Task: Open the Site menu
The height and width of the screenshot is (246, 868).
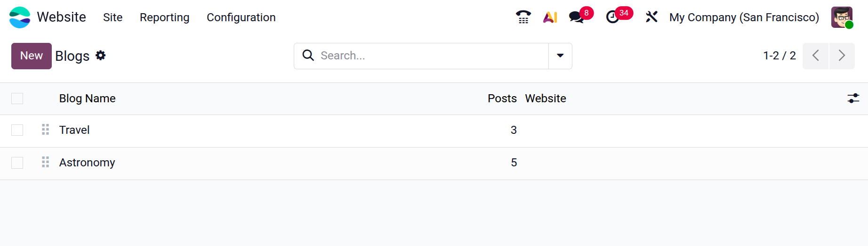Action: pyautogui.click(x=113, y=17)
